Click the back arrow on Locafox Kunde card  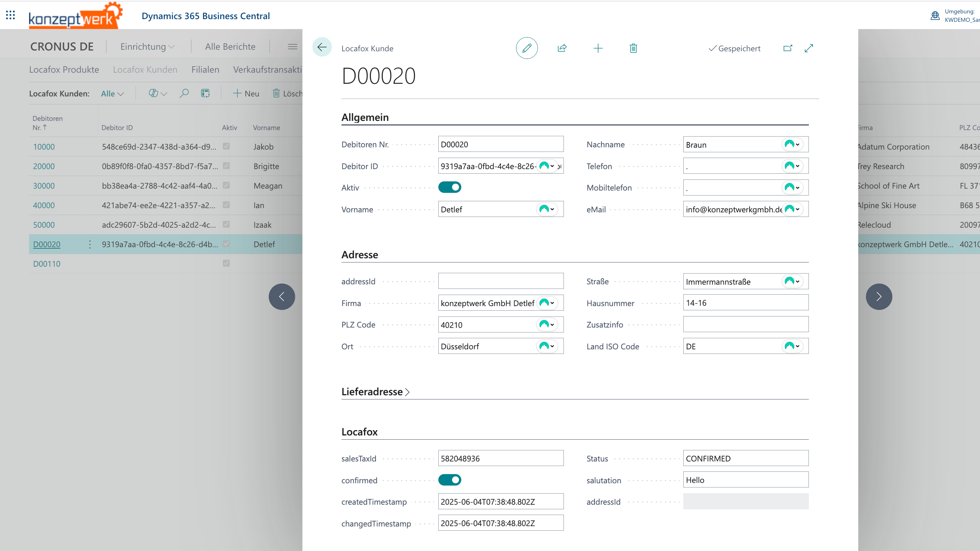[x=322, y=47]
